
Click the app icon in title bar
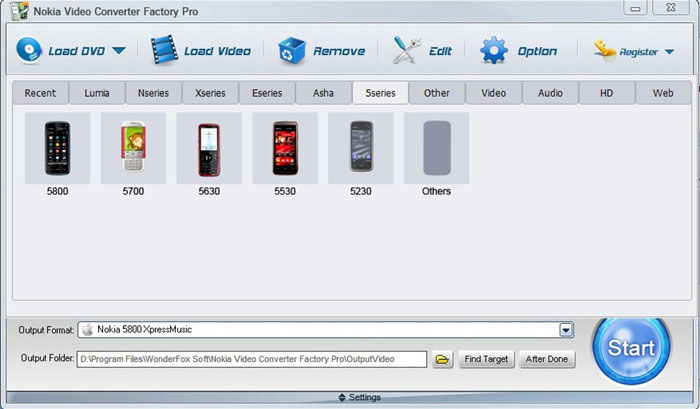pos(20,11)
